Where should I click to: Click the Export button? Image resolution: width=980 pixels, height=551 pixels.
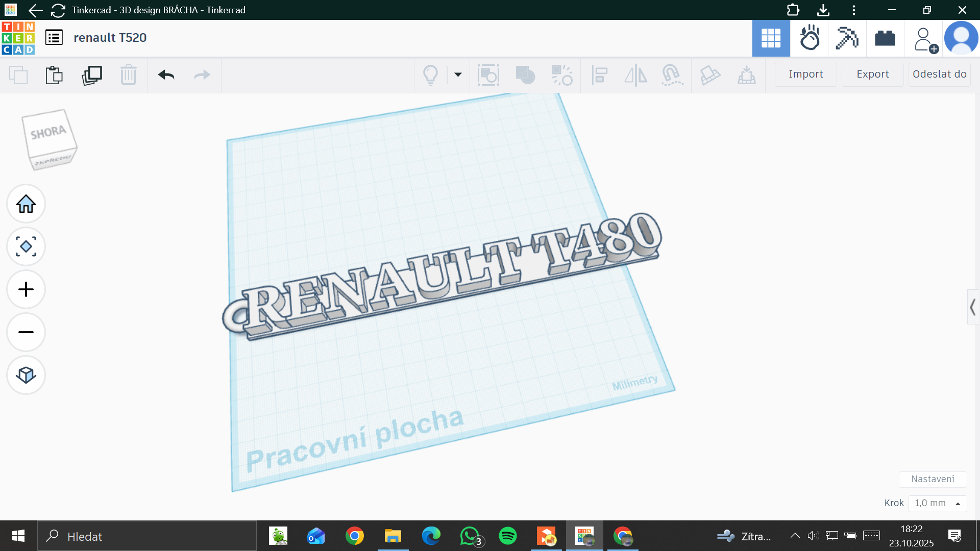tap(873, 74)
